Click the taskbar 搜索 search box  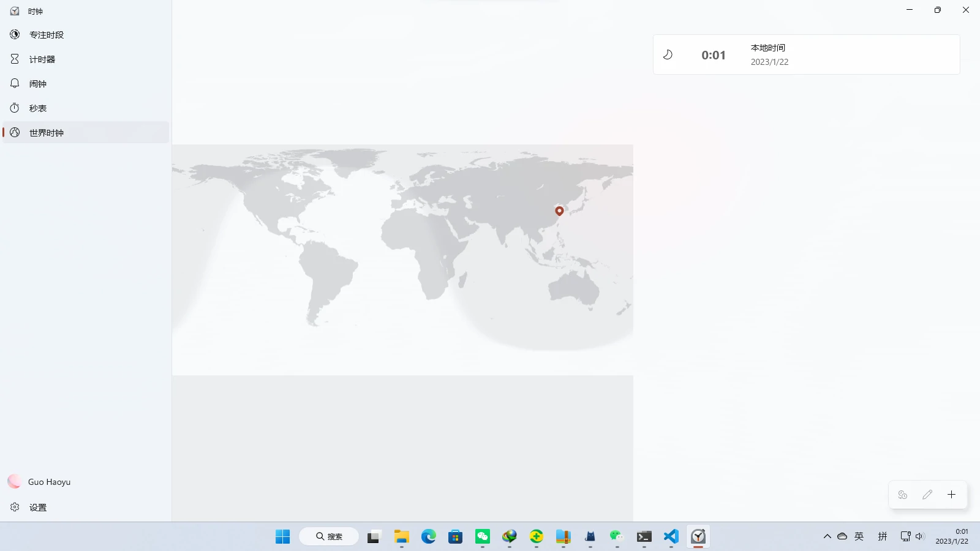(329, 536)
